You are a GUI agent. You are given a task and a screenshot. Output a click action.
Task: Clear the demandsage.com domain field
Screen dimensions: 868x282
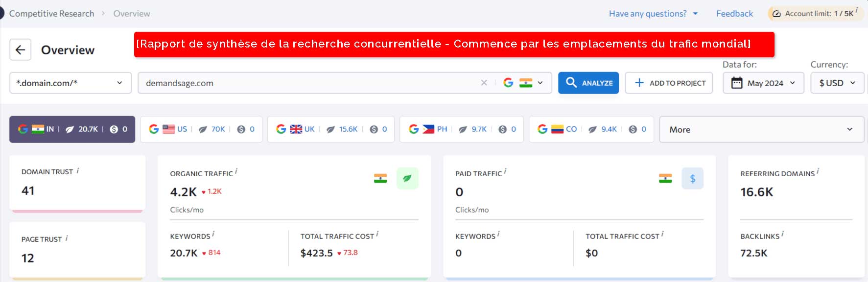click(484, 83)
